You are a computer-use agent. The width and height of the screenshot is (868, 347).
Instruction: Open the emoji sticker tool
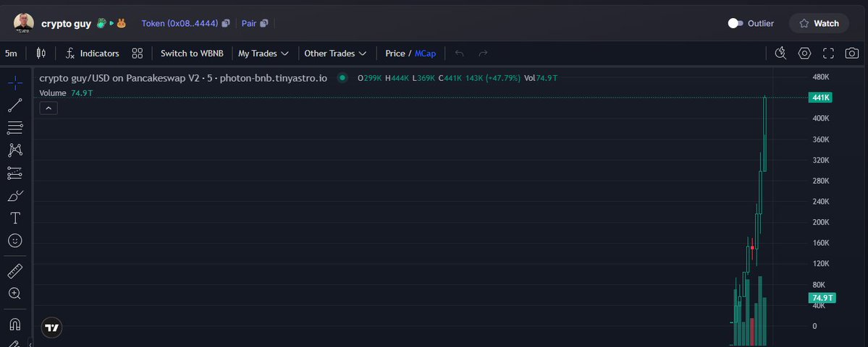click(14, 240)
